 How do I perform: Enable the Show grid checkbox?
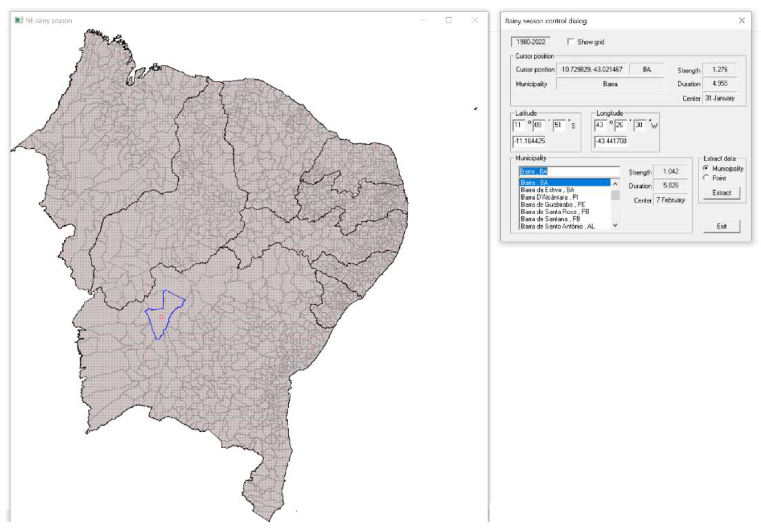[x=570, y=42]
